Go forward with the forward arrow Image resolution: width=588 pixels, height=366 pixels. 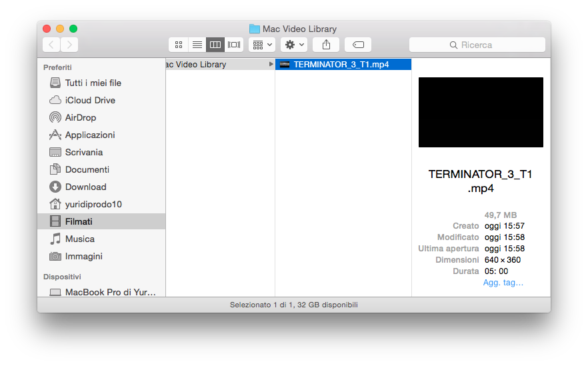tap(69, 45)
